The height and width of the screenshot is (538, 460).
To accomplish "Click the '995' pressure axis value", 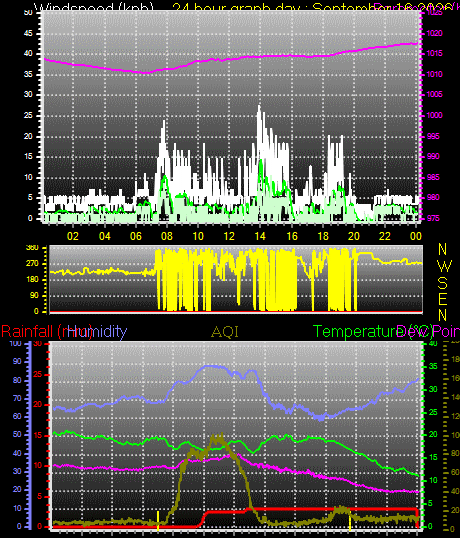I will pyautogui.click(x=433, y=136).
